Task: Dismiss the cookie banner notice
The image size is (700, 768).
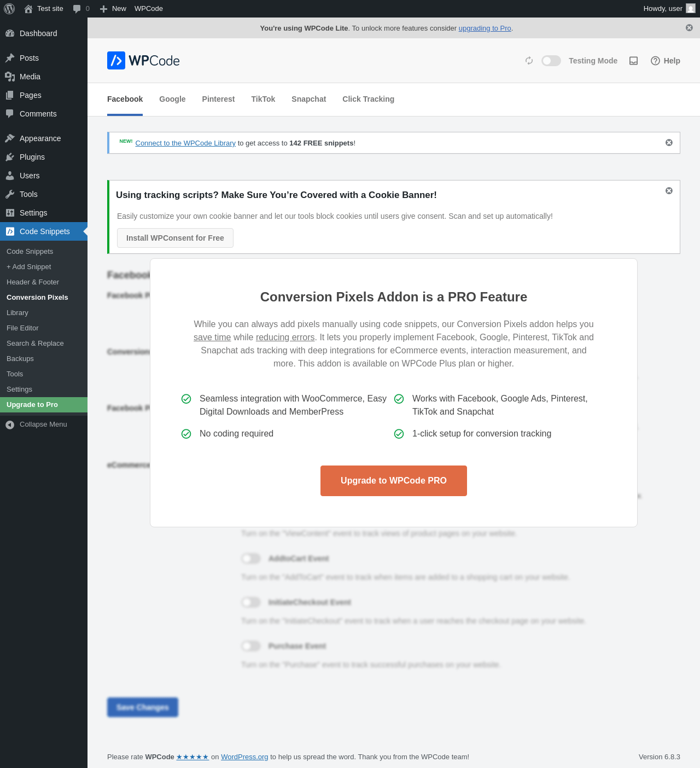Action: (x=669, y=191)
